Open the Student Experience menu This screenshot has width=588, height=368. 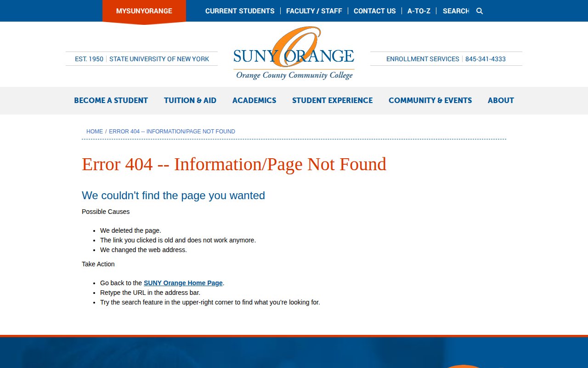point(332,100)
